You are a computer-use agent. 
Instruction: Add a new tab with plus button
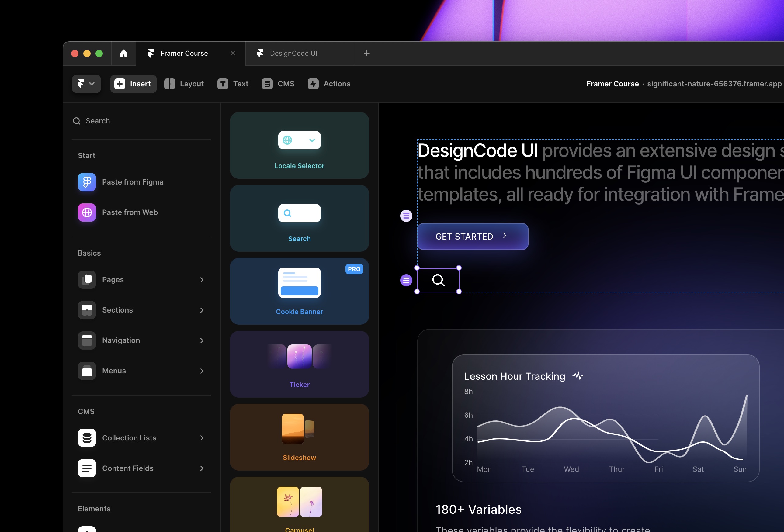367,53
